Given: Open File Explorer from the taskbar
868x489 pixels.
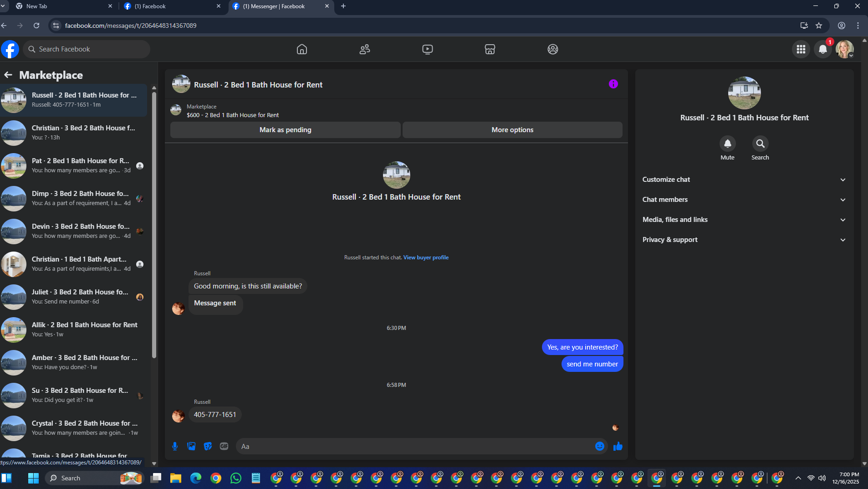Looking at the screenshot, I should point(176,478).
